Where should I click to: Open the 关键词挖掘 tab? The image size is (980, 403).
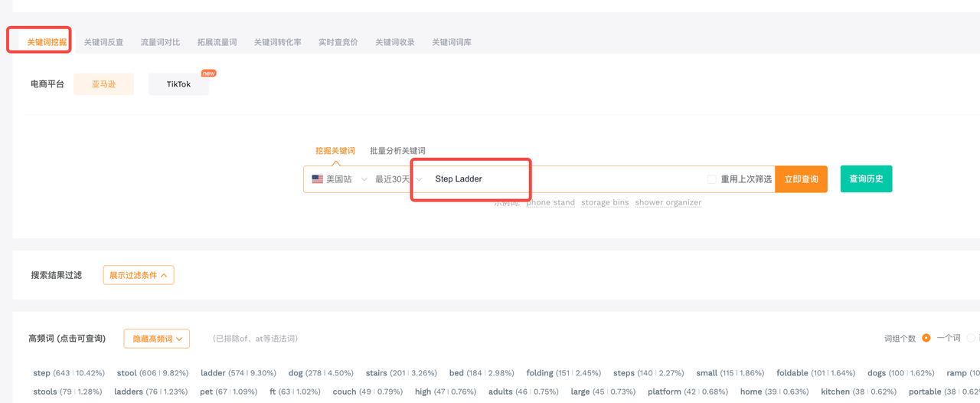coord(47,42)
